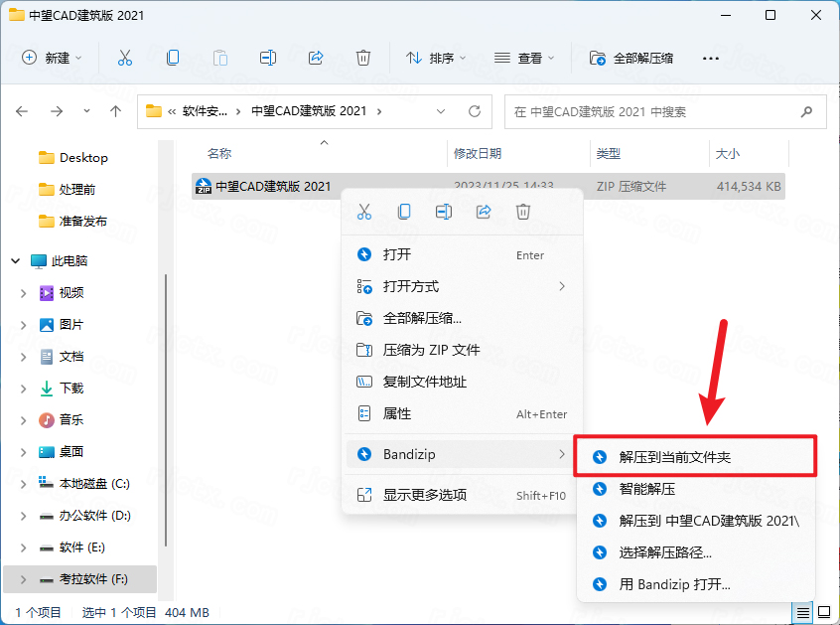The height and width of the screenshot is (625, 840).
Task: Switch to details view in status bar
Action: [802, 611]
